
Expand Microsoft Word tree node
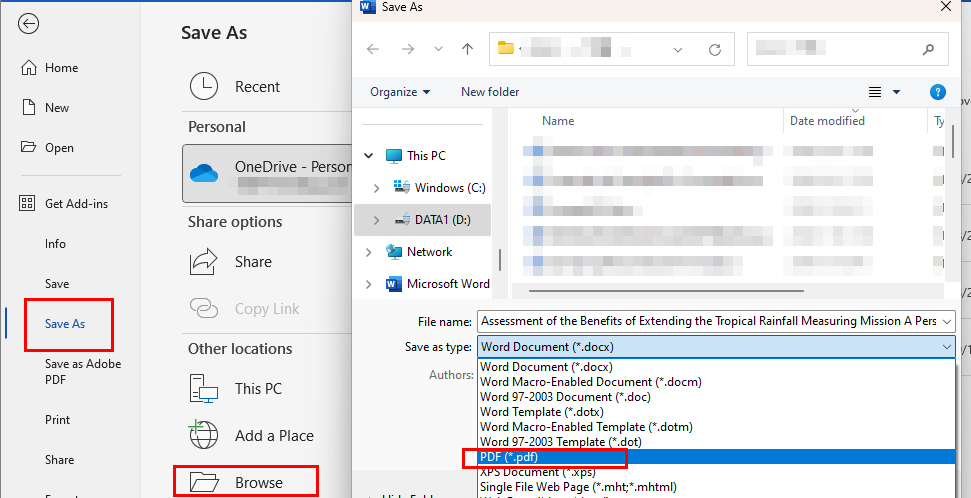(x=369, y=284)
